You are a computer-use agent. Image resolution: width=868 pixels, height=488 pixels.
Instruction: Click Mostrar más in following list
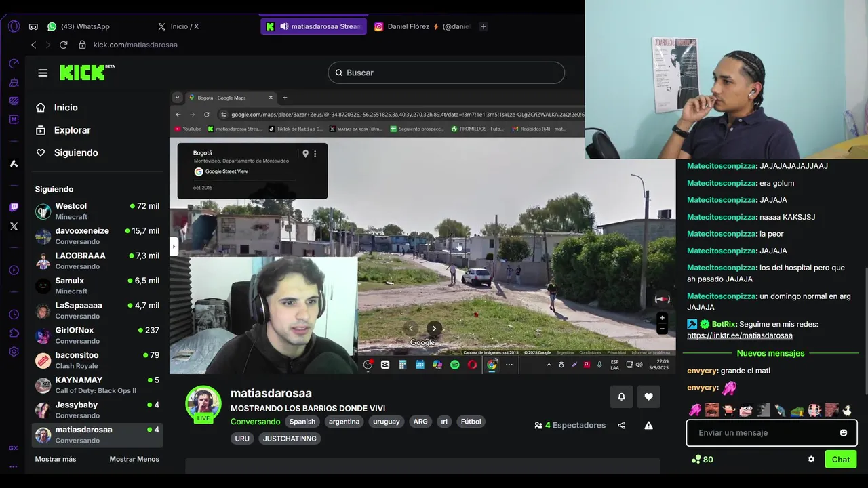[56, 459]
